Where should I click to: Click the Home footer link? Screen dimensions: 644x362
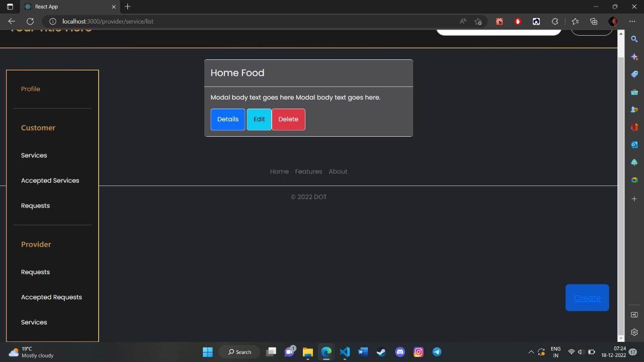tap(279, 171)
